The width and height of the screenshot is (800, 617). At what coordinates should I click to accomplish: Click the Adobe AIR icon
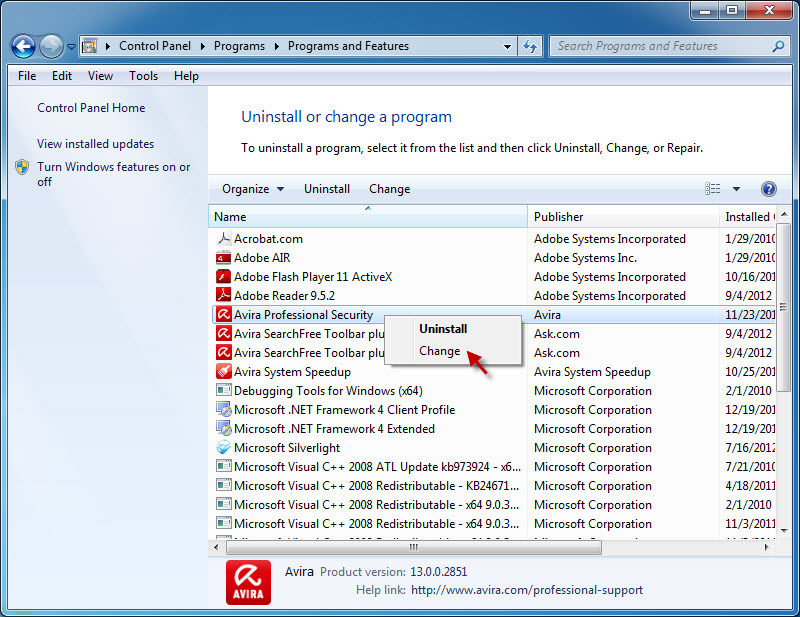point(223,258)
